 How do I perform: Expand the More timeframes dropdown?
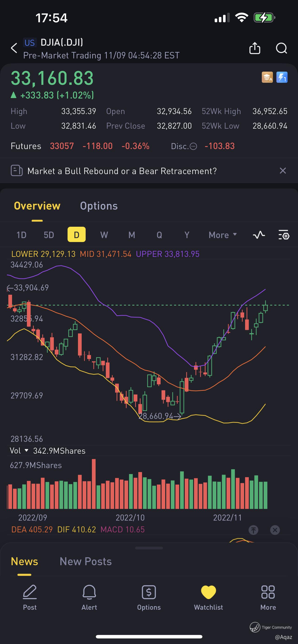[x=223, y=235]
